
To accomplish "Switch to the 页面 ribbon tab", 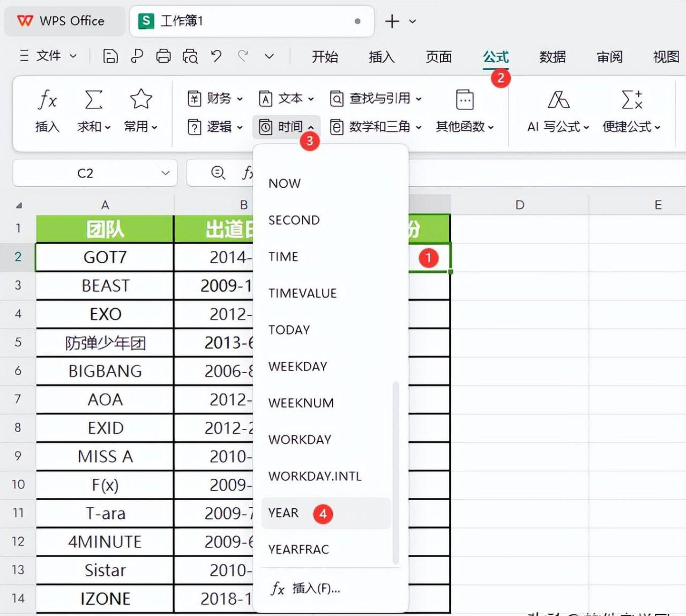I will pos(438,56).
